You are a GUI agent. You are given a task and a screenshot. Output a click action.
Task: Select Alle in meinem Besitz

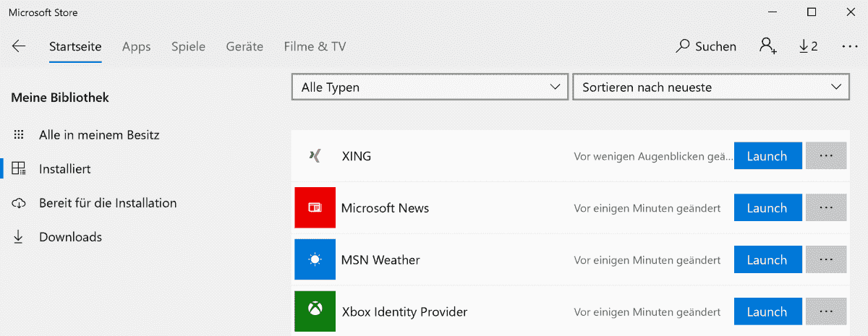pos(99,135)
